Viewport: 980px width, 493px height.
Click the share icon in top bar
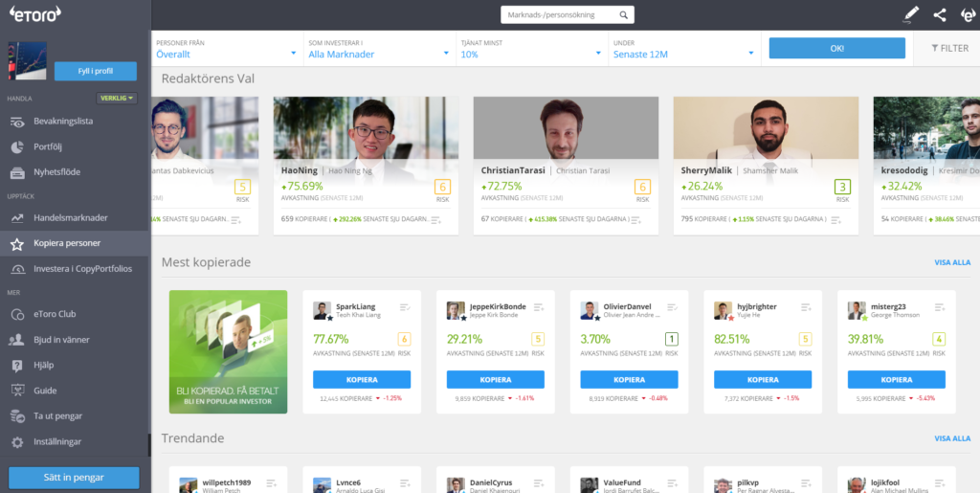(x=940, y=15)
